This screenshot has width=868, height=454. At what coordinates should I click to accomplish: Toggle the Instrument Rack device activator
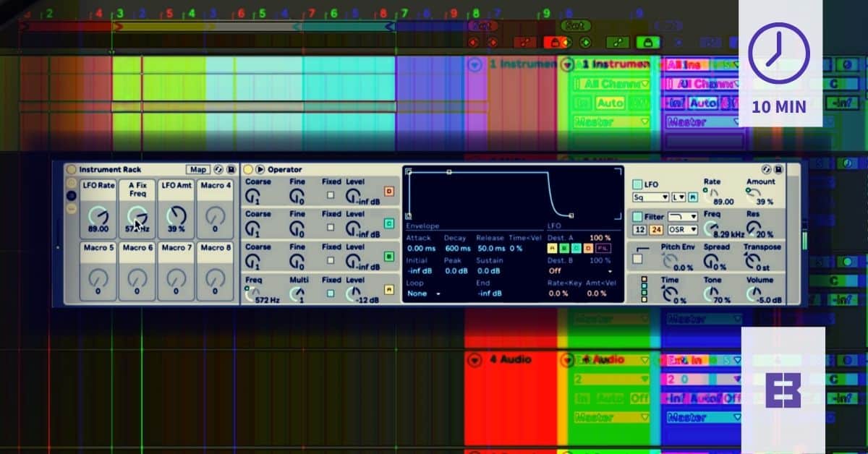[71, 170]
